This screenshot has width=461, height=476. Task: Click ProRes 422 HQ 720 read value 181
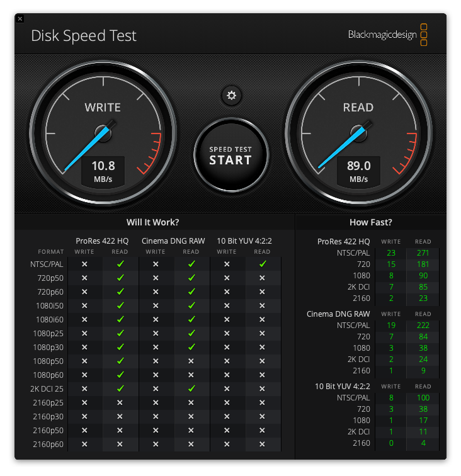(x=423, y=264)
